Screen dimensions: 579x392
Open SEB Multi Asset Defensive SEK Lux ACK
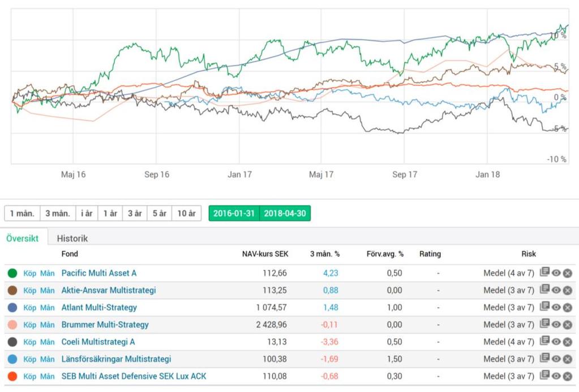(134, 376)
